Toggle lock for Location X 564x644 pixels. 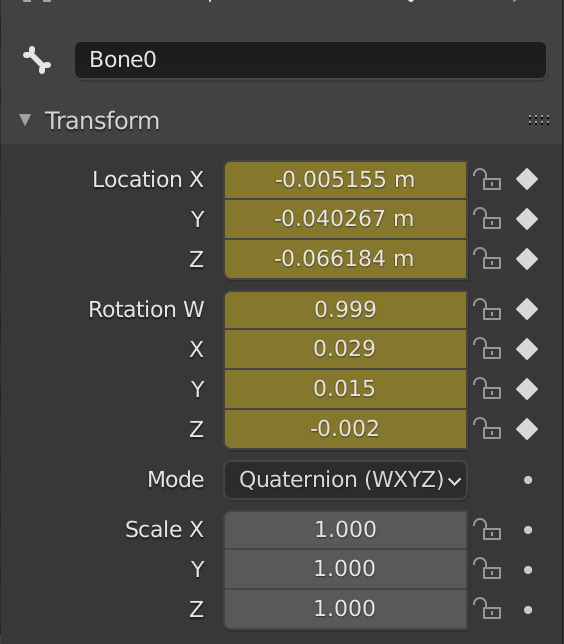(x=487, y=179)
